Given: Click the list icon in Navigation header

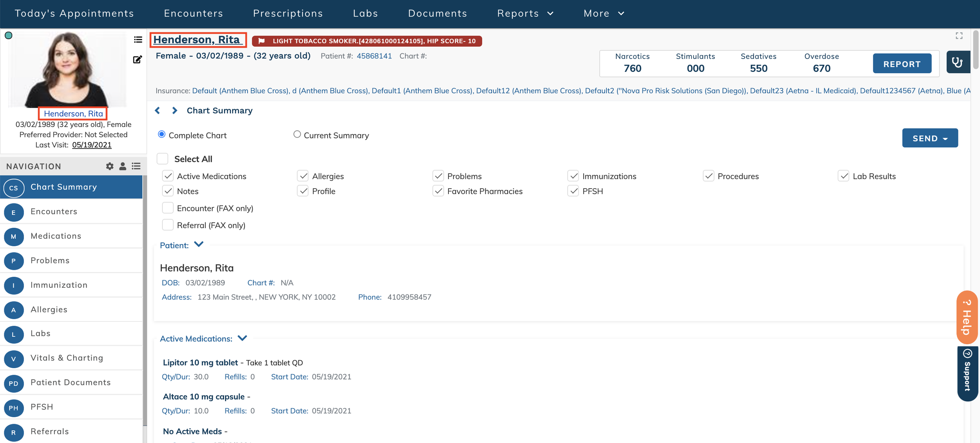Looking at the screenshot, I should (136, 166).
